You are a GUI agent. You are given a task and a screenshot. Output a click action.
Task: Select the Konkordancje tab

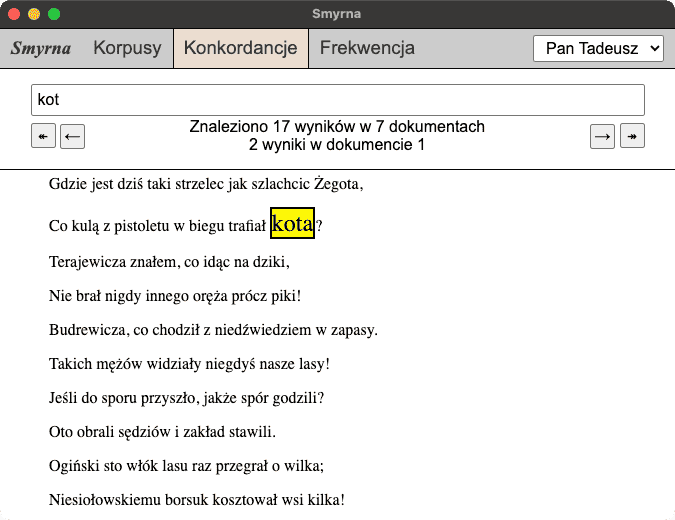[241, 48]
